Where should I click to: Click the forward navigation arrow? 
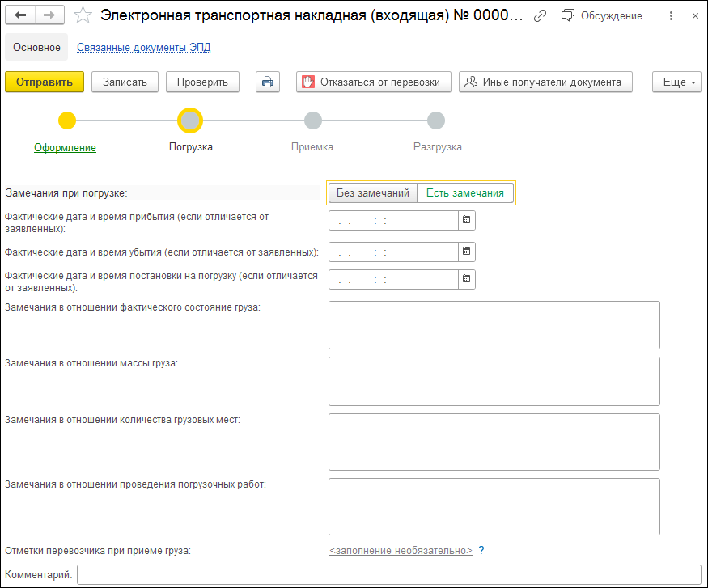(49, 15)
